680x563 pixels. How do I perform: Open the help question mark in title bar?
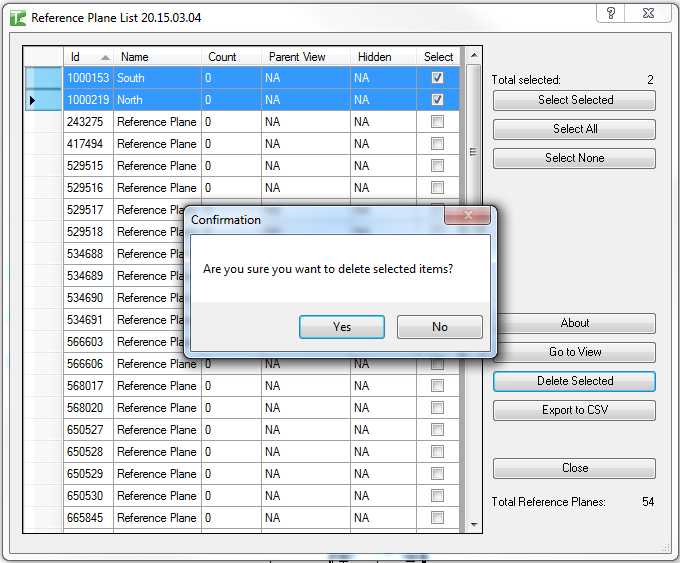point(611,13)
